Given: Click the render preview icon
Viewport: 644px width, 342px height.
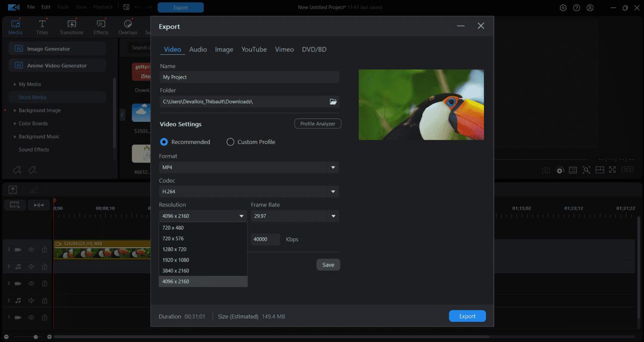Looking at the screenshot, I should pyautogui.click(x=560, y=170).
